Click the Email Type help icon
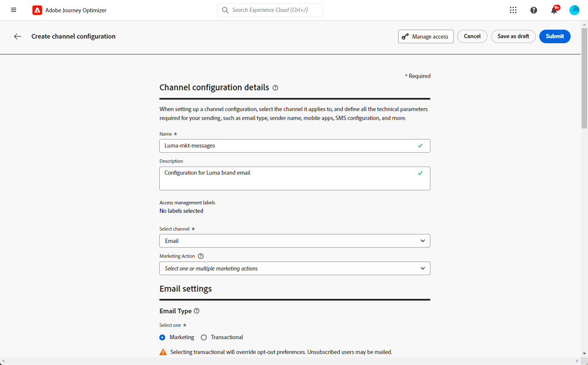 (197, 311)
